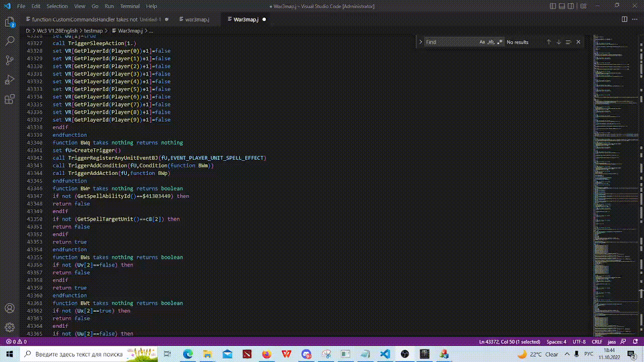Open the Run and Debug view
Screen dimensions: 644x362
(10, 79)
